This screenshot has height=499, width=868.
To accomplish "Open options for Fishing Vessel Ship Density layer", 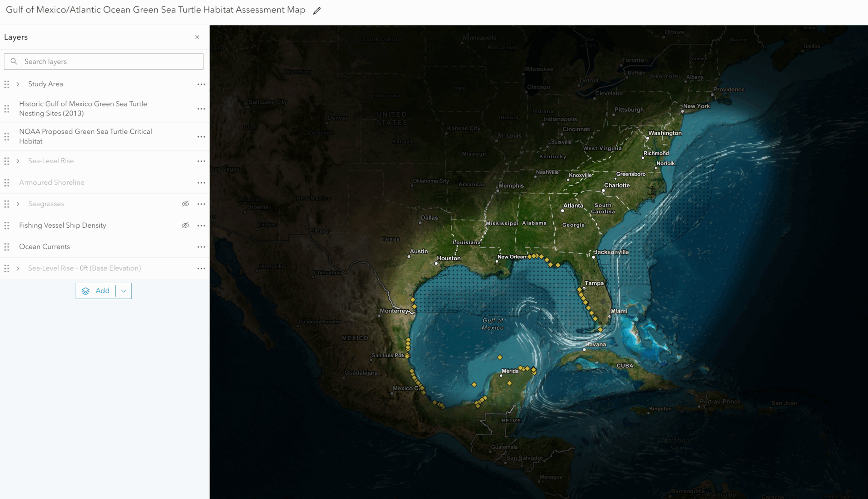I will (x=201, y=225).
